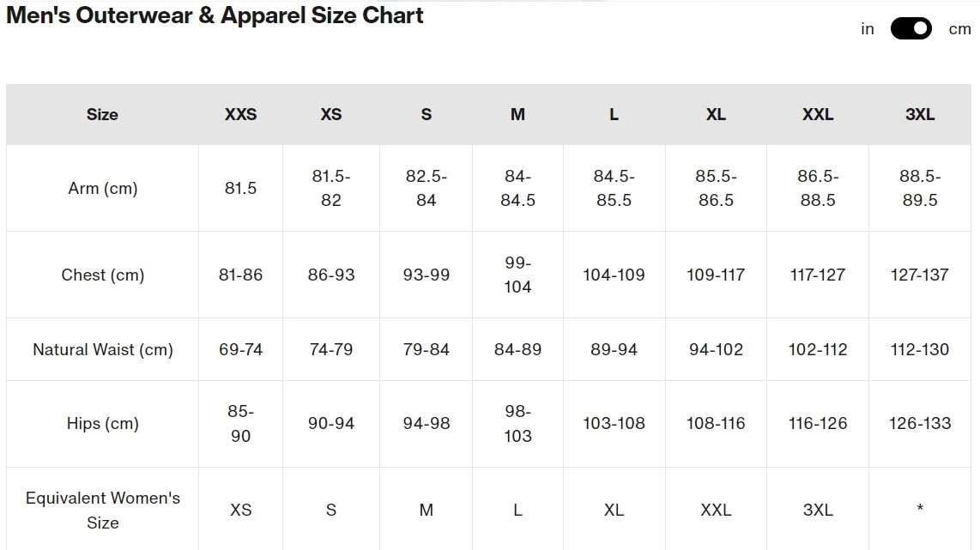Click the XXL size column header
The width and height of the screenshot is (980, 550).
(818, 114)
